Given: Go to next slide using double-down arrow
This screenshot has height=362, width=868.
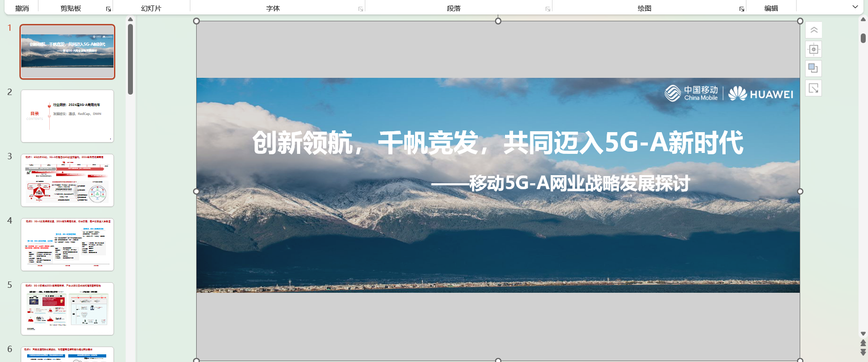Looking at the screenshot, I should click(863, 352).
